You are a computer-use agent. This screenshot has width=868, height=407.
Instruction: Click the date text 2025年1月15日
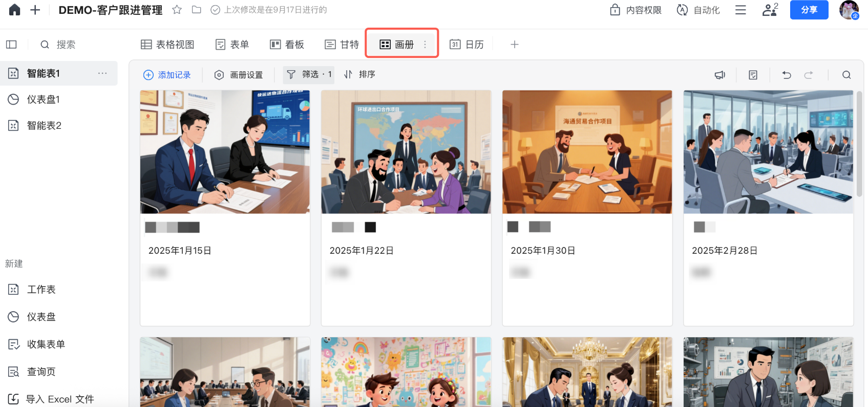coord(180,251)
